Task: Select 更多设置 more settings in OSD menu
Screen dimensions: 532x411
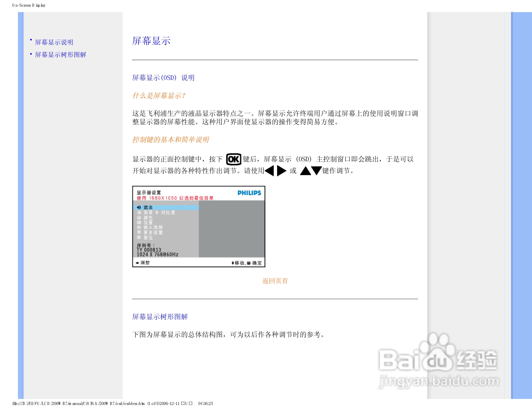Action: click(x=153, y=232)
